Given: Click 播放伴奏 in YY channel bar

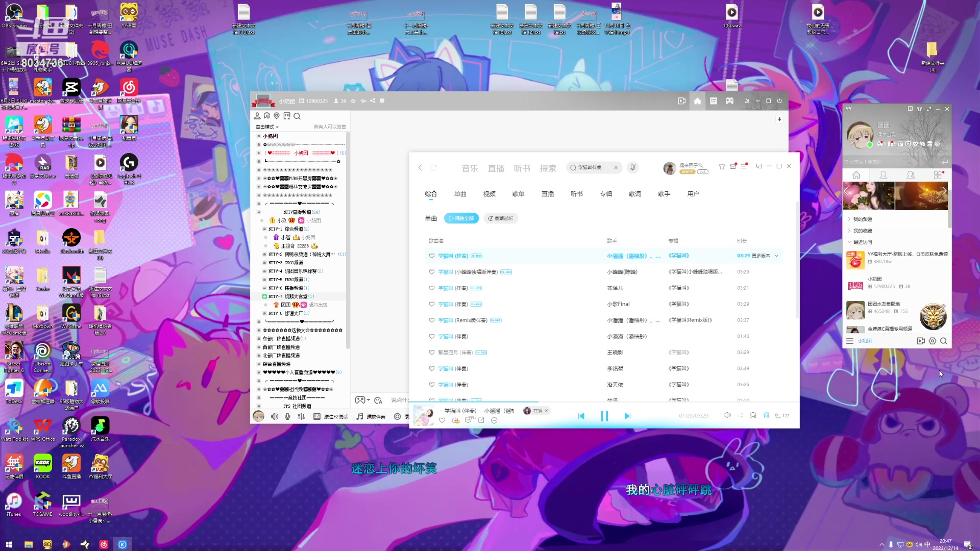Looking at the screenshot, I should coord(371,416).
